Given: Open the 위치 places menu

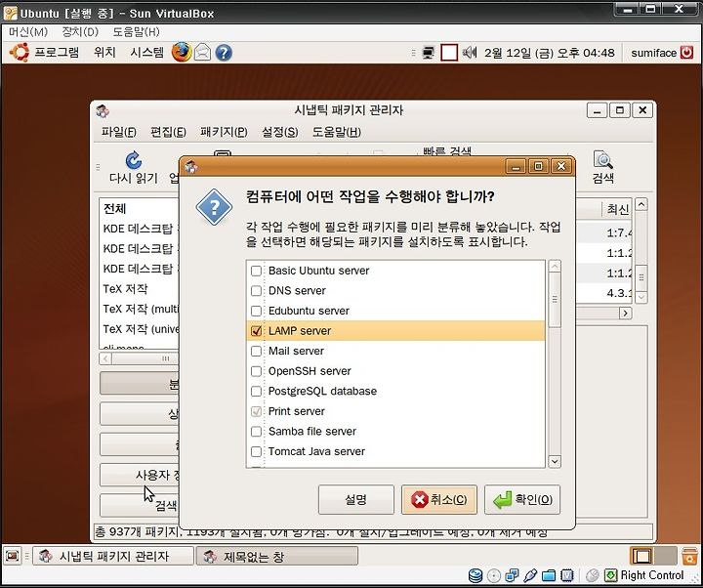Looking at the screenshot, I should (104, 53).
